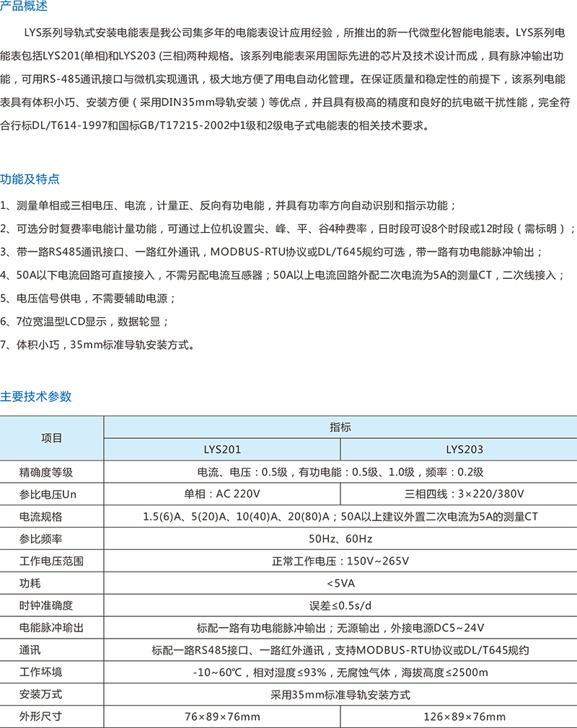Click the 功能及特点 section heading
The image size is (577, 728).
(30, 179)
